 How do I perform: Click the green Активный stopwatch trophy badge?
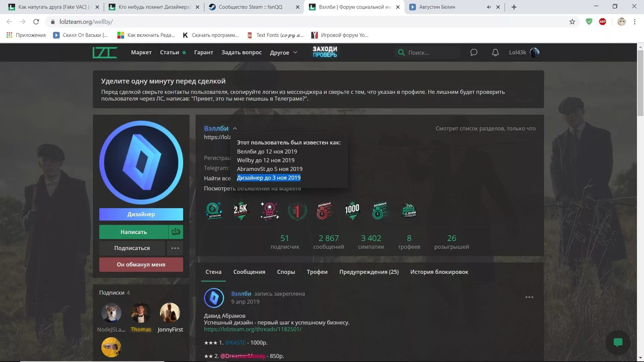(380, 211)
